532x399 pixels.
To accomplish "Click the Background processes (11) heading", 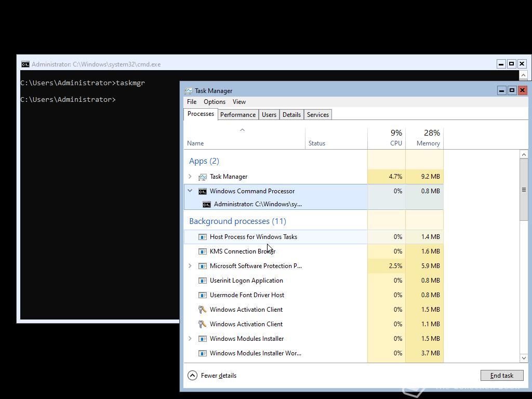I will pos(237,221).
